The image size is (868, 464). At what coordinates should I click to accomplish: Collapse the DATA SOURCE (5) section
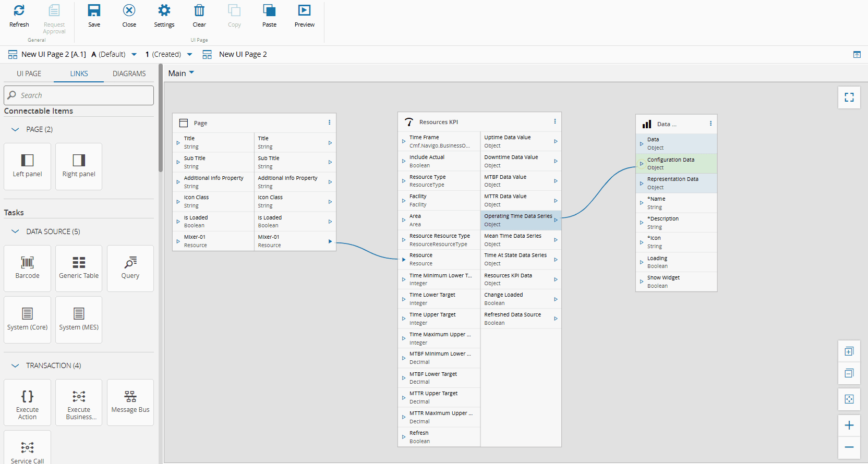tap(15, 231)
